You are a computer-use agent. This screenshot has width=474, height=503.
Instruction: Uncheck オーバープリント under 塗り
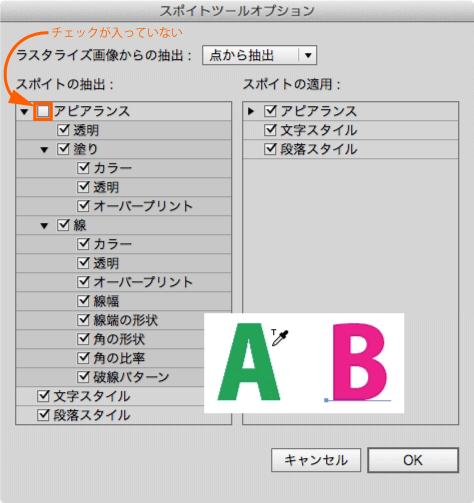[x=83, y=206]
